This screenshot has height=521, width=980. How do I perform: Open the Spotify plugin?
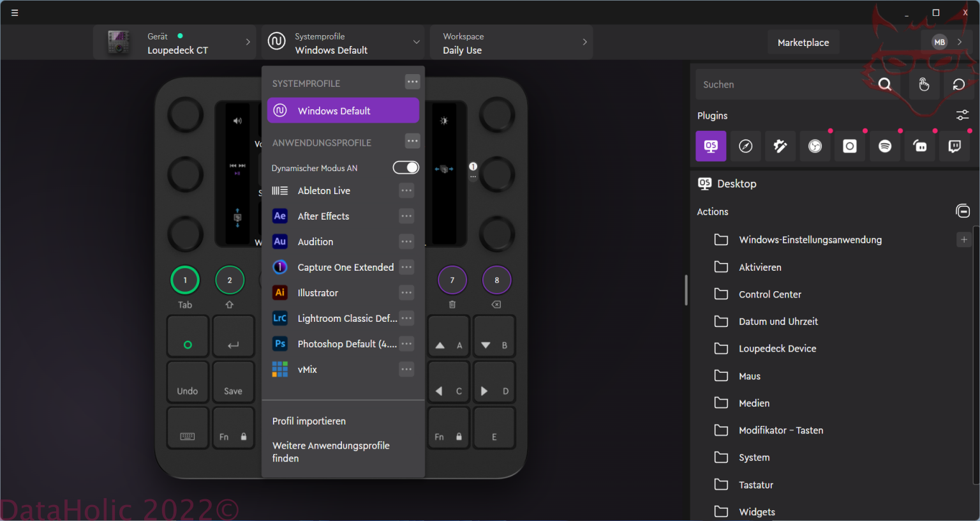point(885,146)
